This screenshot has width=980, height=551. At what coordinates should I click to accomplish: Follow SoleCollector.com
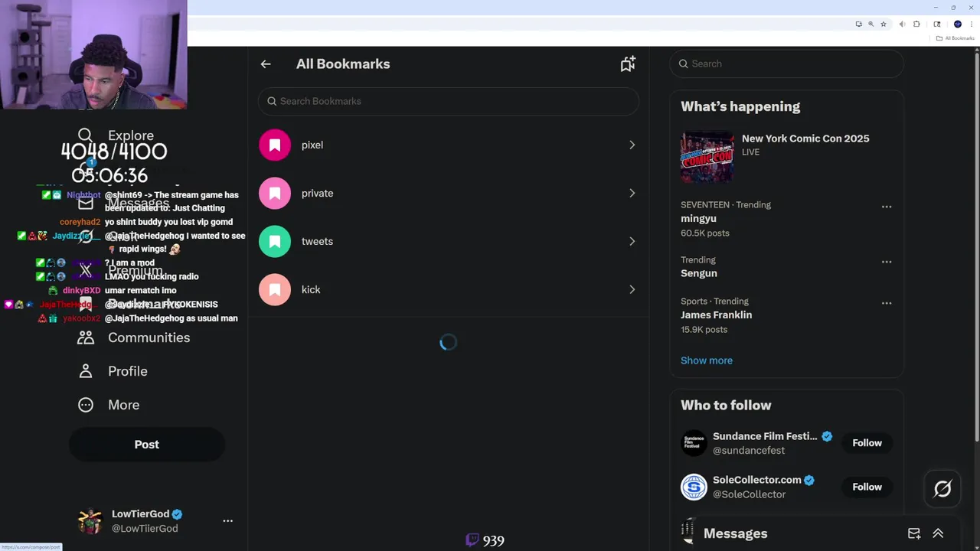tap(867, 487)
